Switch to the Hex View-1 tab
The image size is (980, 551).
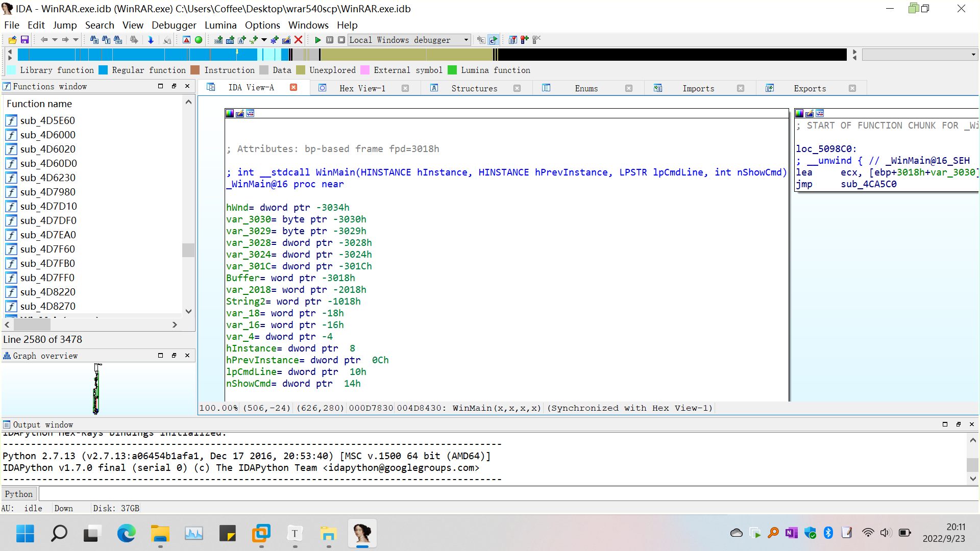[x=362, y=88]
